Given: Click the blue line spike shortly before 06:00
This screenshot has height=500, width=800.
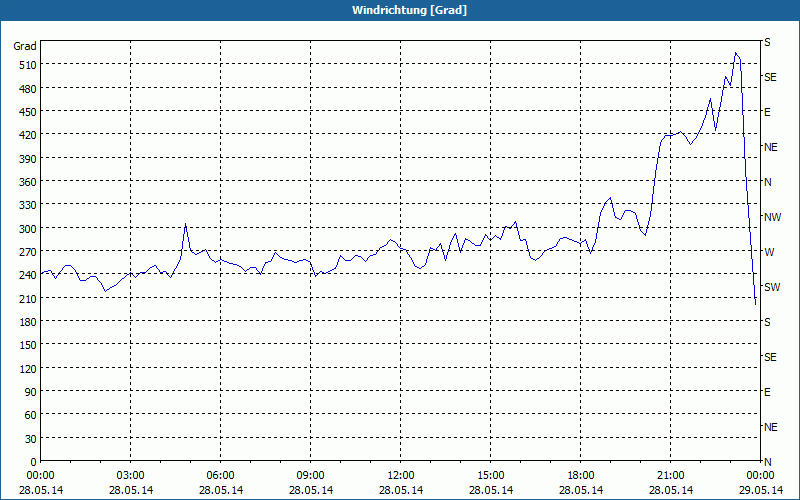Looking at the screenshot, I should pos(186,223).
